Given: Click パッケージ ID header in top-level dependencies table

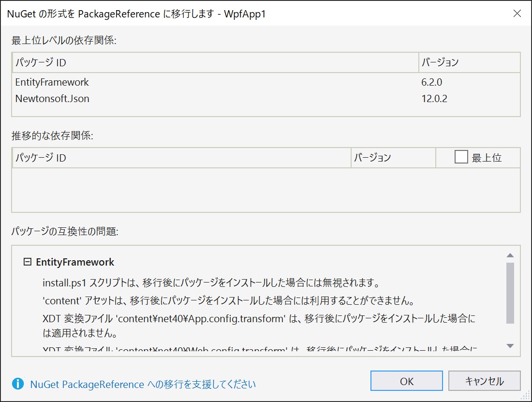Looking at the screenshot, I should 215,62.
